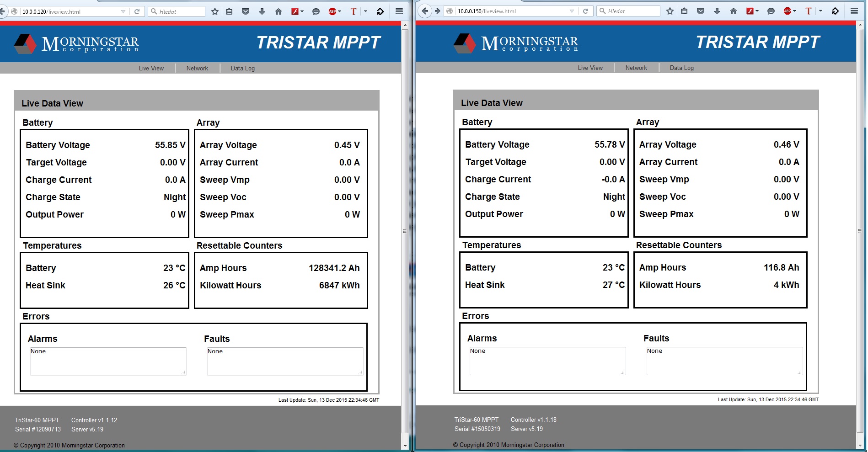Click the Alarms text box on 10.0.0.120 page
The image size is (868, 452).
coord(108,362)
